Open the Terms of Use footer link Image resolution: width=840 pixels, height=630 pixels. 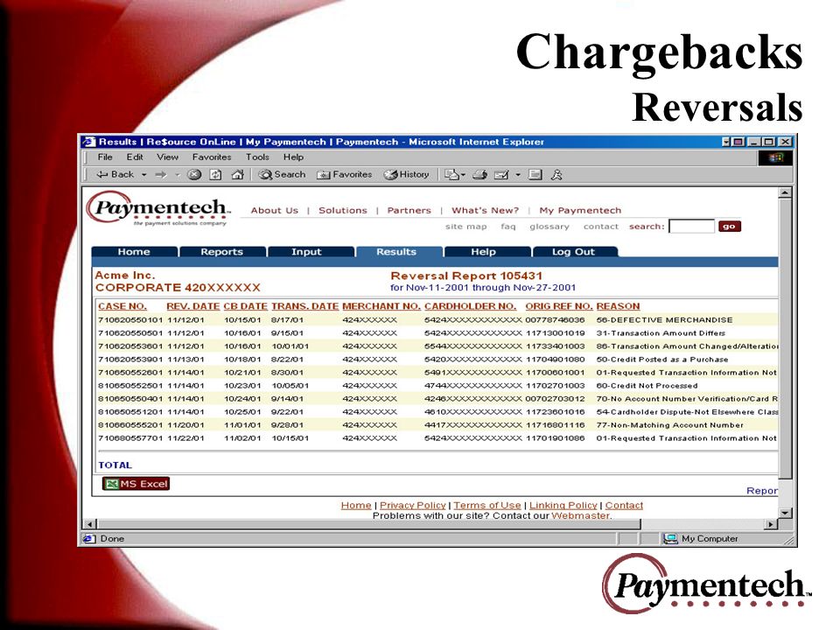click(487, 505)
